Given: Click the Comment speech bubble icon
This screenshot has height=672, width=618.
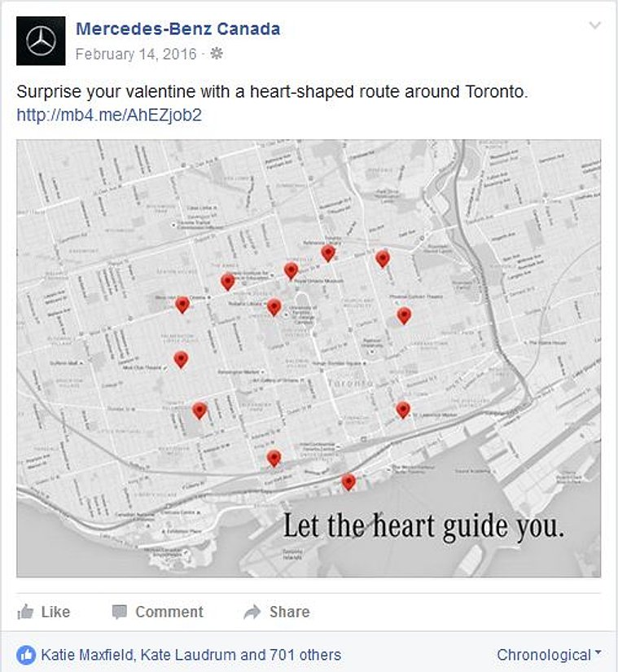Looking at the screenshot, I should [120, 612].
